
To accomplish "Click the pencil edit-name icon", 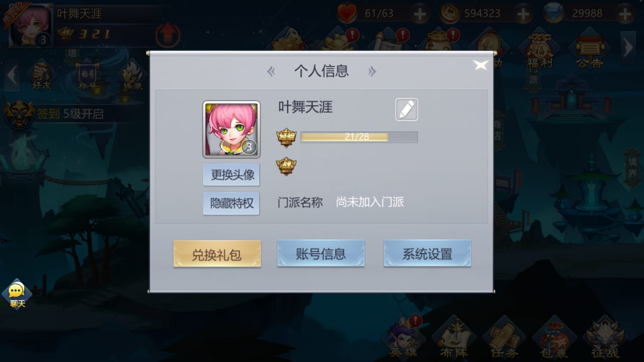I will click(407, 110).
